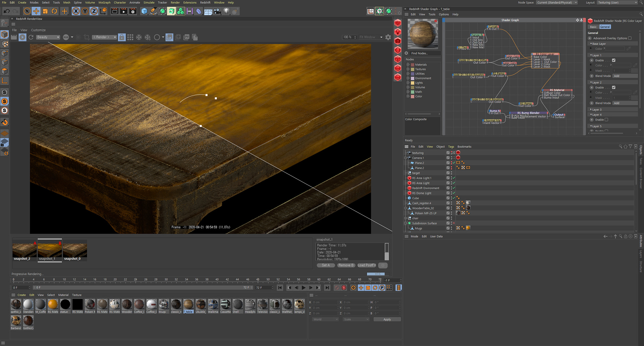Start the Redshift RenderView IPR play button
This screenshot has height=346, width=644.
(x=22, y=37)
